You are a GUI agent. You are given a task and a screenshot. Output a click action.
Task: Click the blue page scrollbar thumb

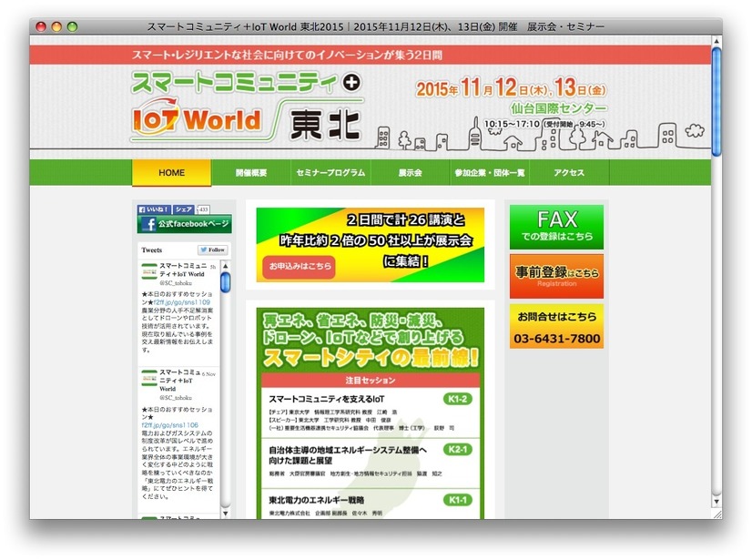coord(716,101)
